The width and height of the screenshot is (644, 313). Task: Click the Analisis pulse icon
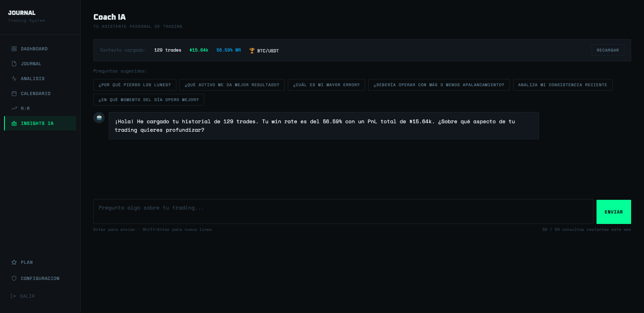pyautogui.click(x=14, y=79)
